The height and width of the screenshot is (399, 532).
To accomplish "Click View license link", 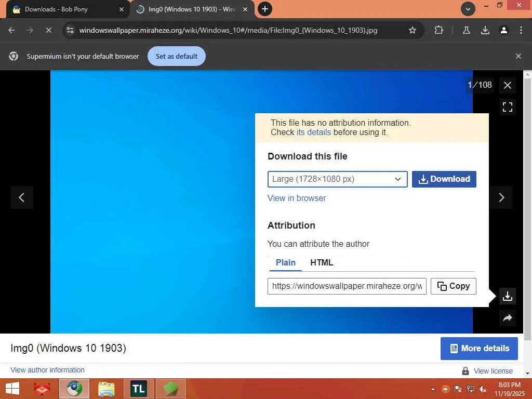I will (493, 371).
